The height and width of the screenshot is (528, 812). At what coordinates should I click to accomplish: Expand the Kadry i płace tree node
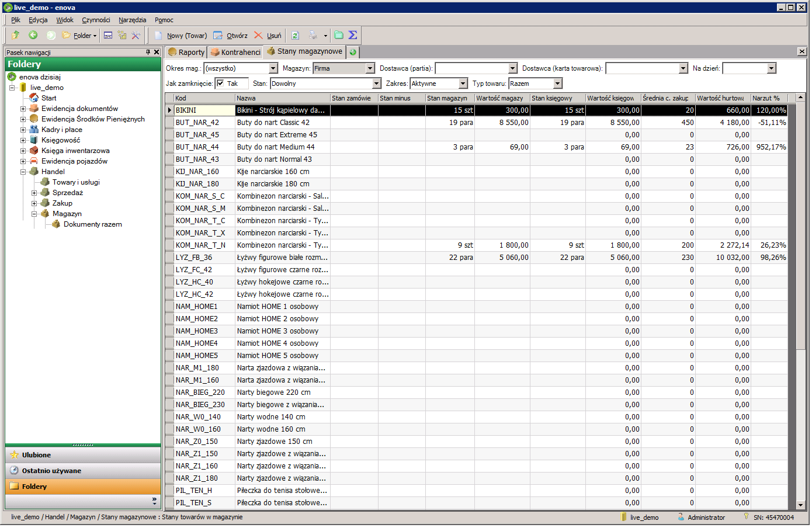click(x=23, y=130)
